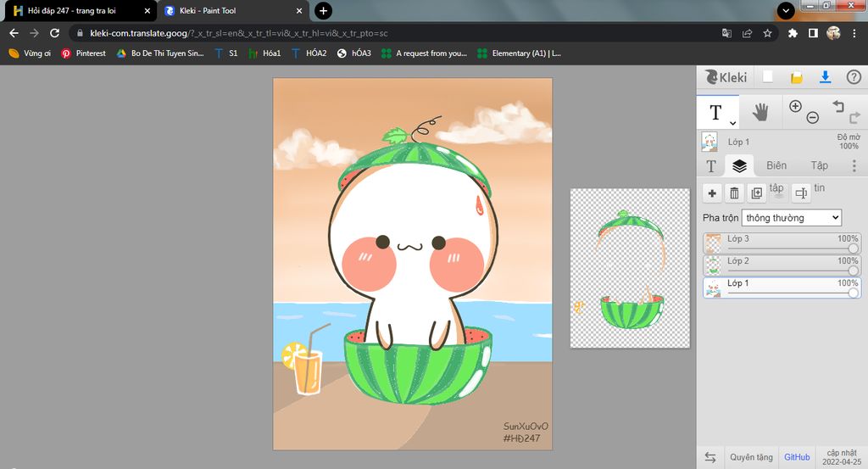Image resolution: width=868 pixels, height=469 pixels.
Task: Open an image file via the folder icon
Action: pos(796,77)
